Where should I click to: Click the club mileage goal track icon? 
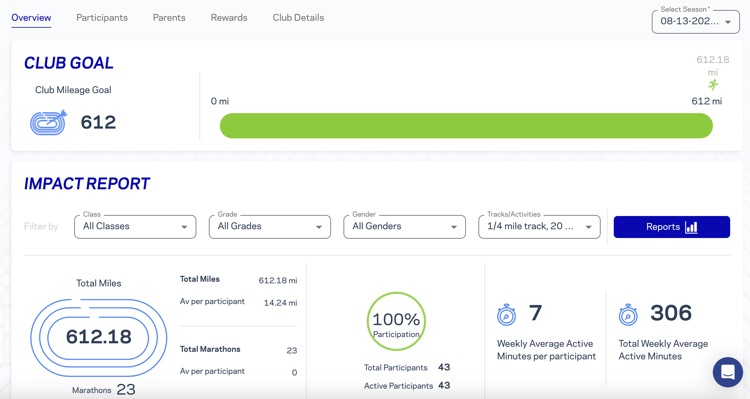click(48, 122)
